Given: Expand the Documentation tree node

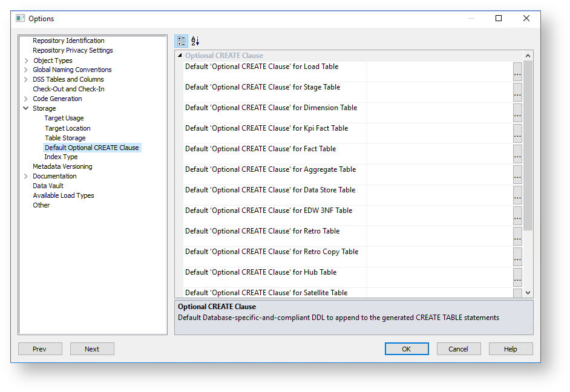Looking at the screenshot, I should [26, 177].
